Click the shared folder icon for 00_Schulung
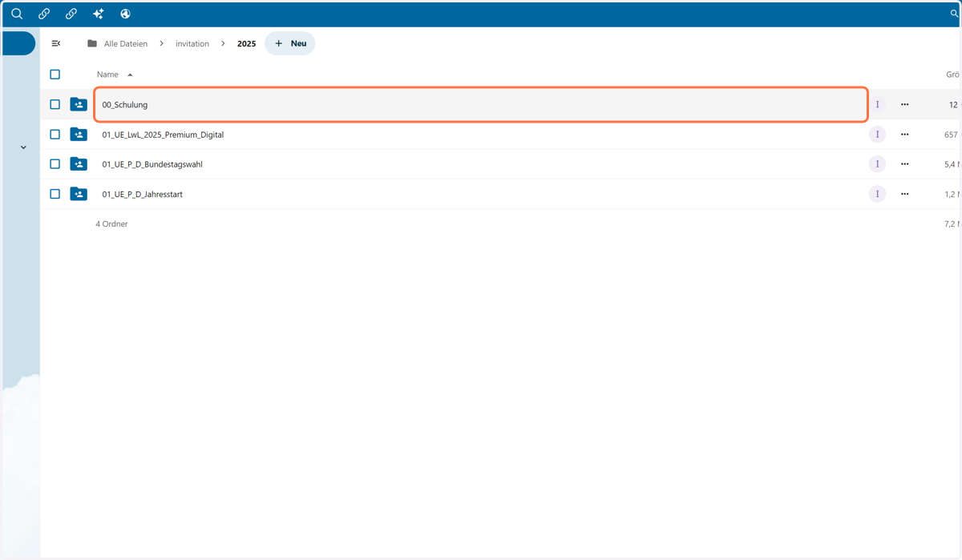Image resolution: width=962 pixels, height=560 pixels. tap(79, 104)
